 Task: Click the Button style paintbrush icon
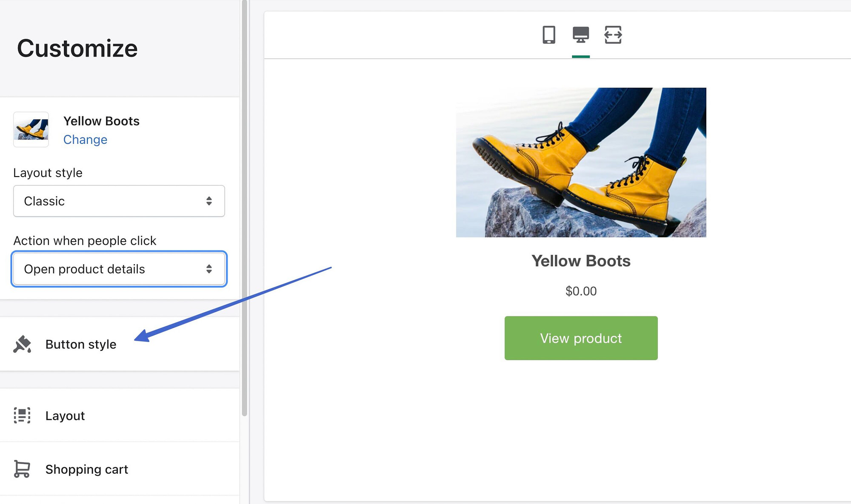(22, 344)
